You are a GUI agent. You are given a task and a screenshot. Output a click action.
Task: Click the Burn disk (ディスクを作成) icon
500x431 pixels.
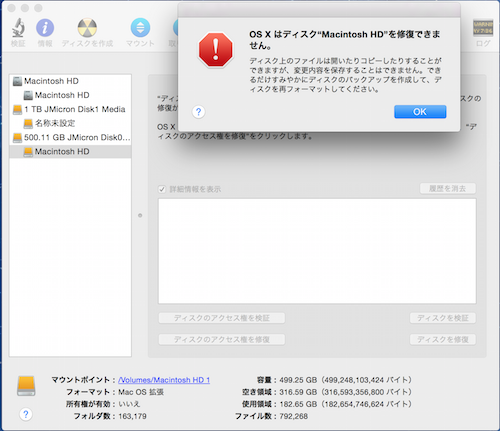pos(87,28)
